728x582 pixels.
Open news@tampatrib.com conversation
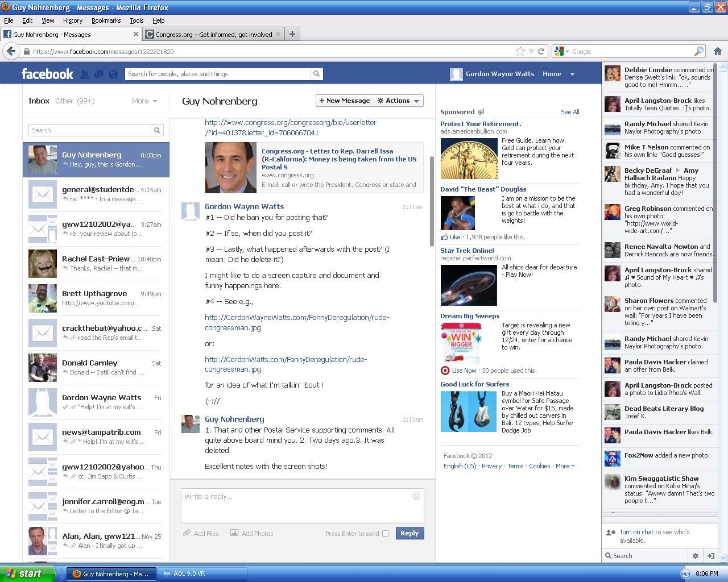pyautogui.click(x=96, y=437)
